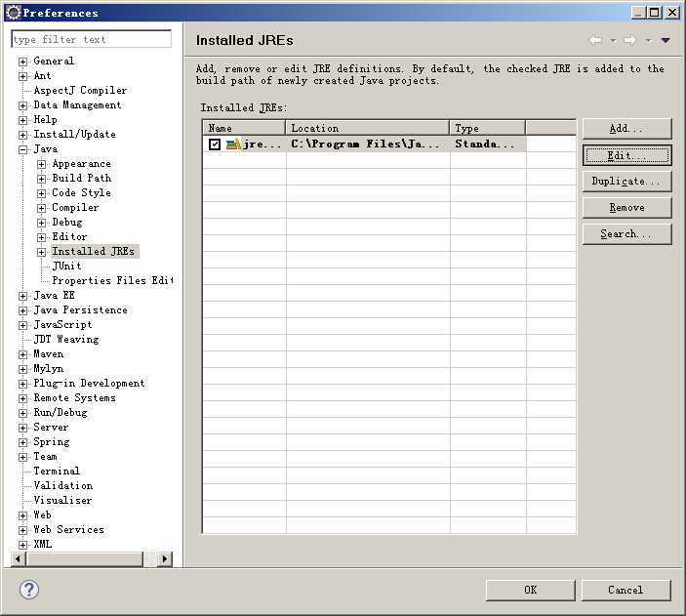Expand the Editor node under Java
Viewport: 686px width, 616px height.
click(x=42, y=237)
